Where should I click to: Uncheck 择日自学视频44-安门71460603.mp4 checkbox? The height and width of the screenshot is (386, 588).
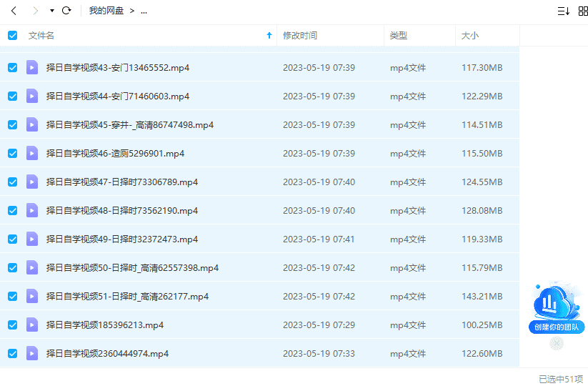coord(12,96)
